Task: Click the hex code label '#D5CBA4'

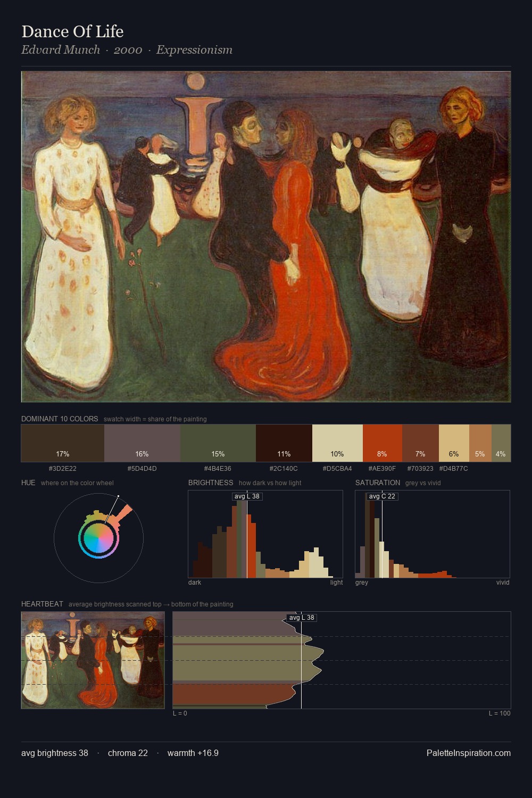Action: point(337,469)
